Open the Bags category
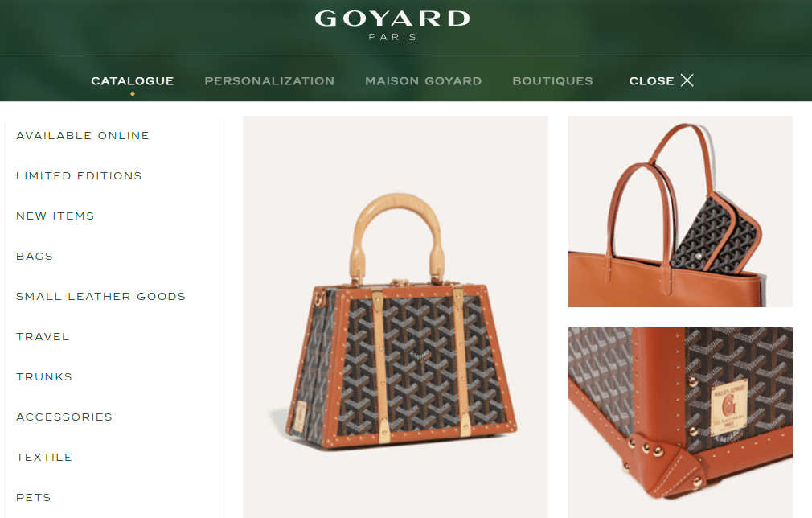This screenshot has width=812, height=518. point(35,257)
